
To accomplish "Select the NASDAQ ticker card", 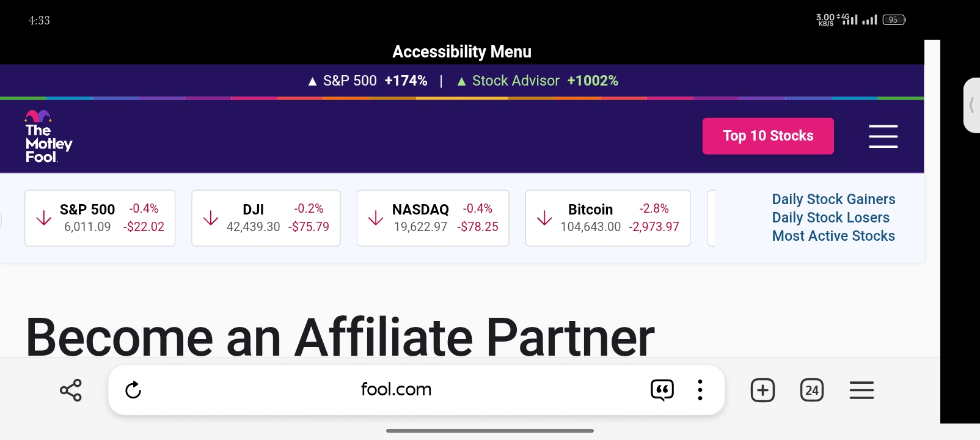I will point(433,218).
